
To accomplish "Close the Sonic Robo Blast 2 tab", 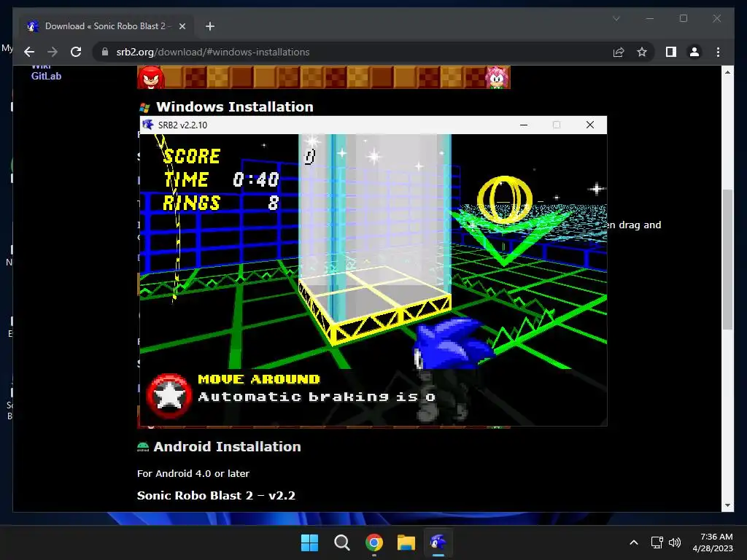I will (182, 26).
